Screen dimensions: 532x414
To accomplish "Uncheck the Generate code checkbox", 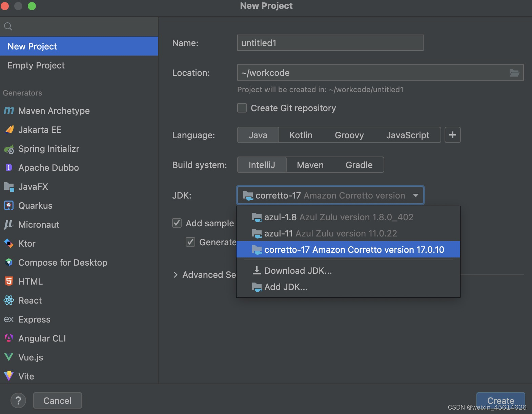I will coord(190,242).
